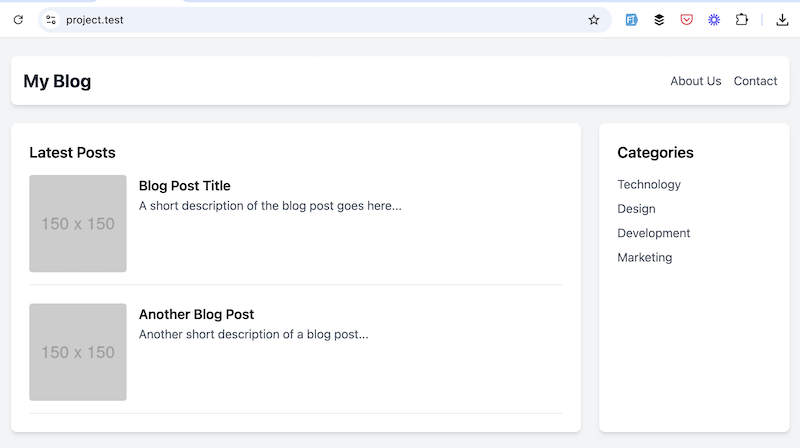Click the black stacked-layers extension icon
Viewport: 800px width, 448px height.
pyautogui.click(x=659, y=20)
